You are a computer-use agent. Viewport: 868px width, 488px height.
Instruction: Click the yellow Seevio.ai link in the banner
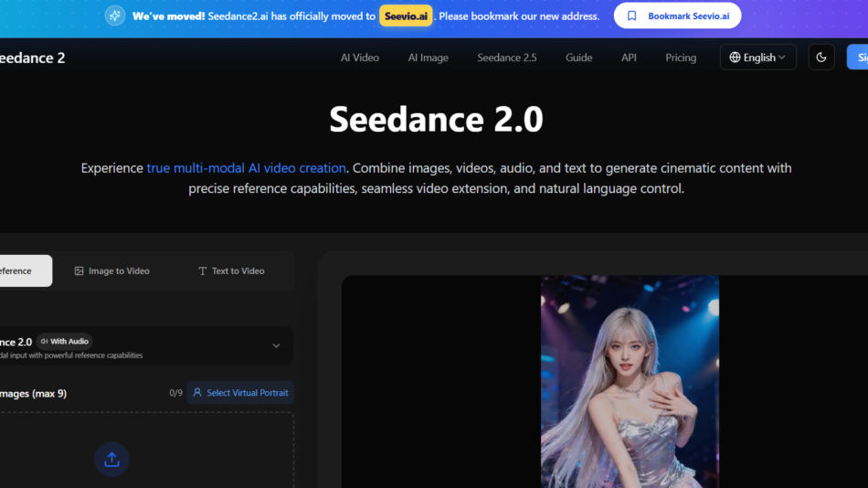click(x=406, y=16)
